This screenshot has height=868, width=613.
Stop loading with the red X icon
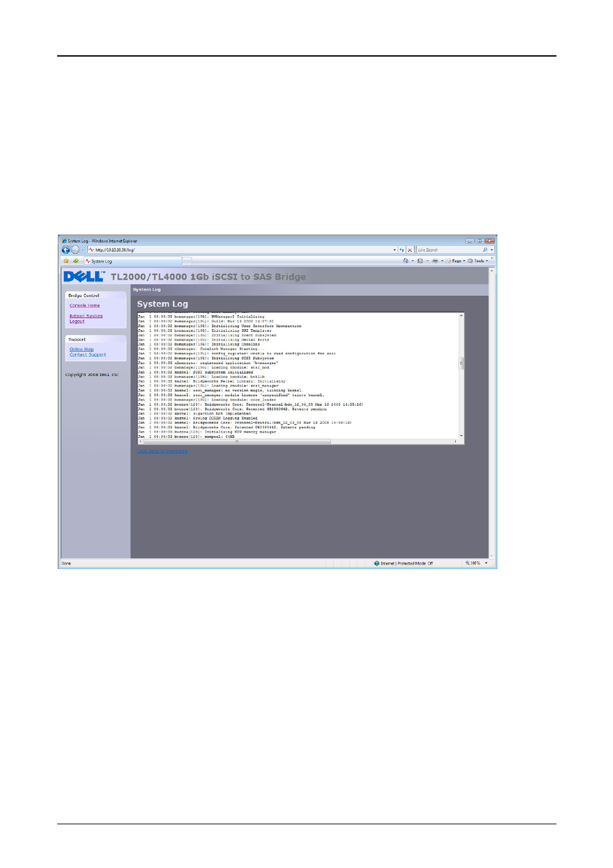[410, 250]
